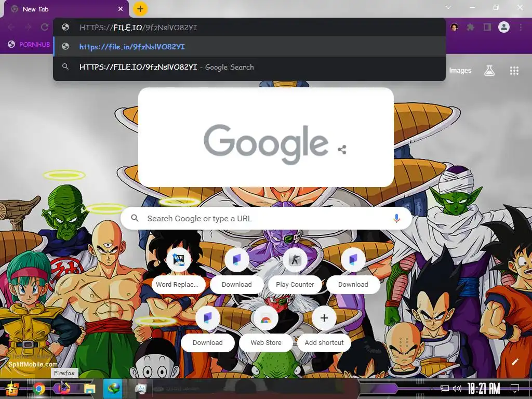Viewport: 532px width, 399px height.
Task: Start voice search with microphone icon
Action: click(396, 219)
